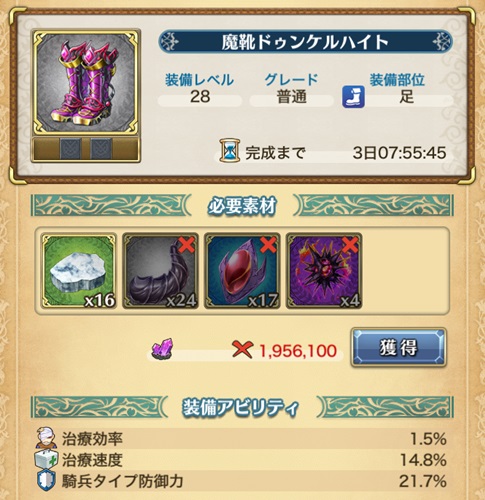Image resolution: width=485 pixels, height=500 pixels.
Task: Tap the blue boot equipment slot icon
Action: 353,97
